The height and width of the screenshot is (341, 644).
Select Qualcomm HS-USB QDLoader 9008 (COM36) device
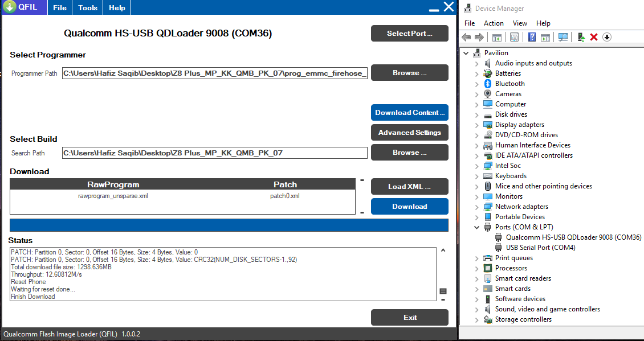point(573,237)
